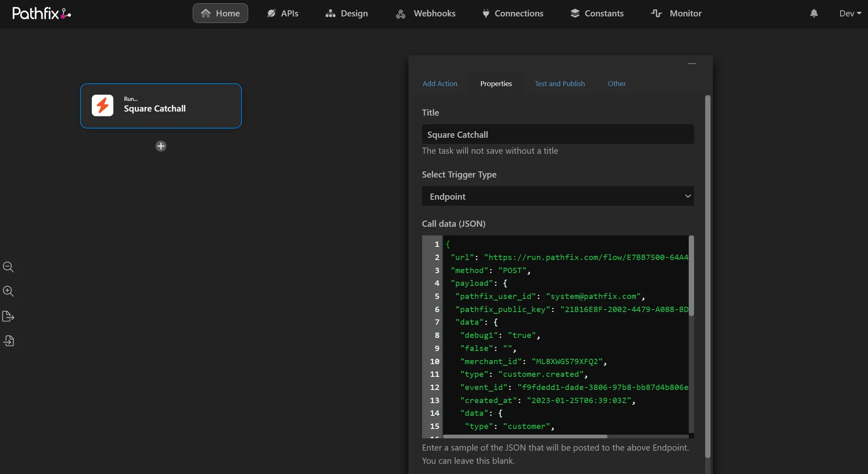This screenshot has width=868, height=474.
Task: Click the export flow icon
Action: click(8, 316)
